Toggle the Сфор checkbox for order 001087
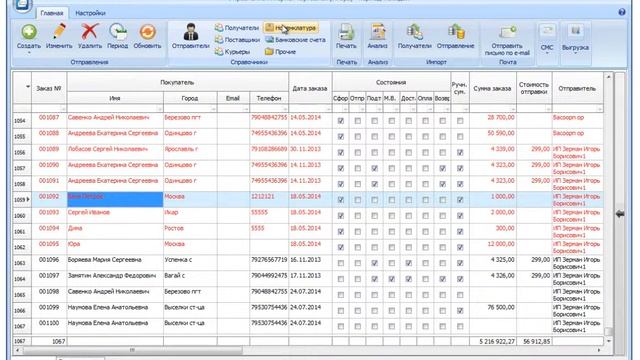Viewport: 640px width, 360px height. pyautogui.click(x=341, y=121)
